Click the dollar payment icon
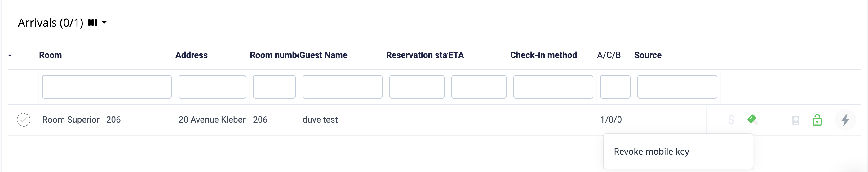This screenshot has width=868, height=172. [731, 120]
